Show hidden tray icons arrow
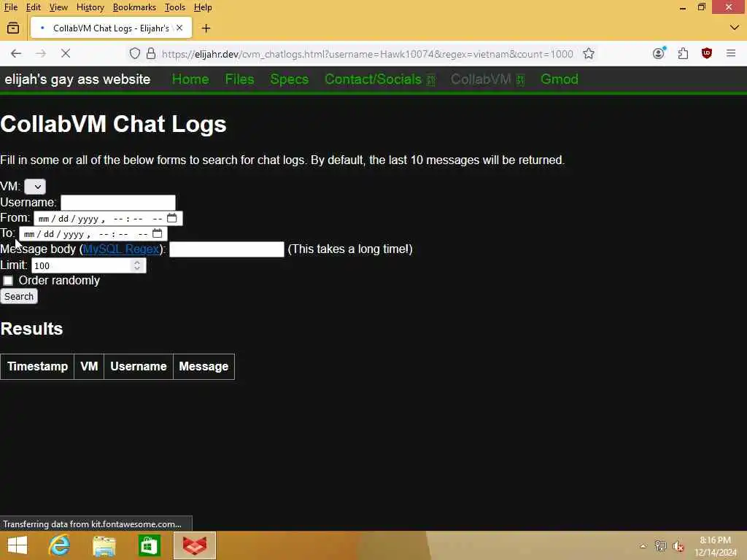The height and width of the screenshot is (560, 747). (643, 545)
